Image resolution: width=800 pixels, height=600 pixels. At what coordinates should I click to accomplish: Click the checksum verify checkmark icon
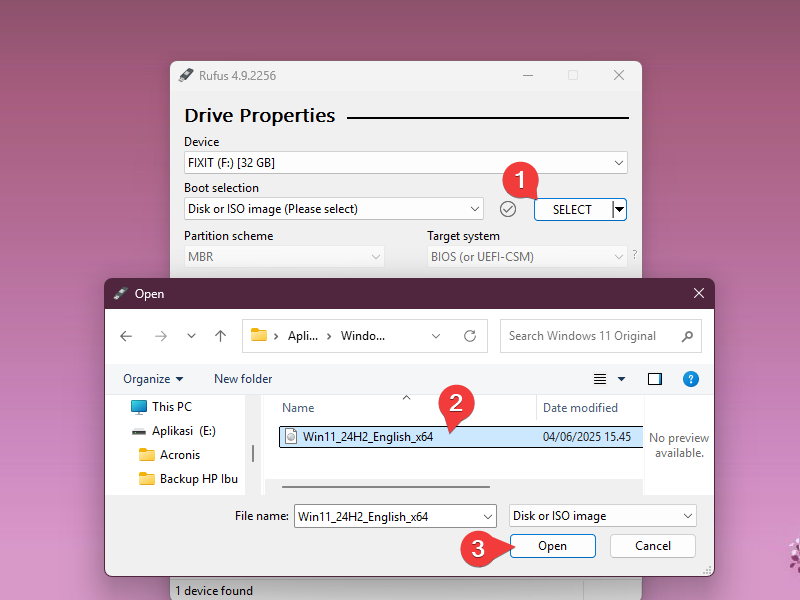point(508,209)
